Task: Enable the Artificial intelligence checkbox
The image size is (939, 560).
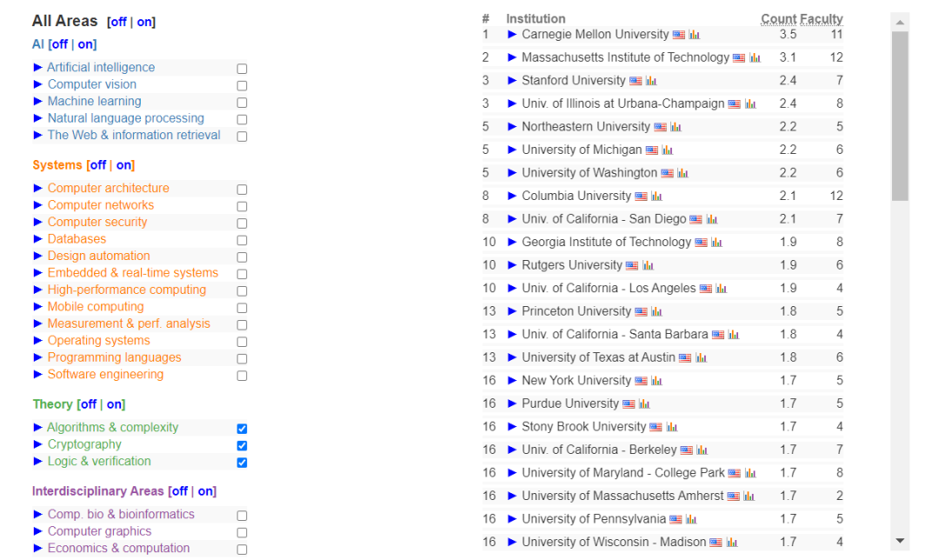Action: point(242,69)
